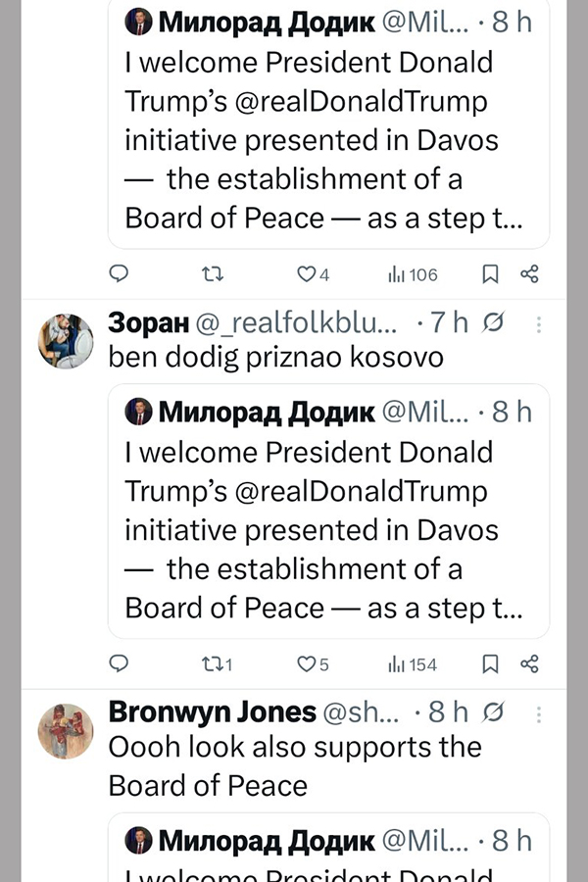View analytics showing 154 views
The image size is (588, 882).
413,664
